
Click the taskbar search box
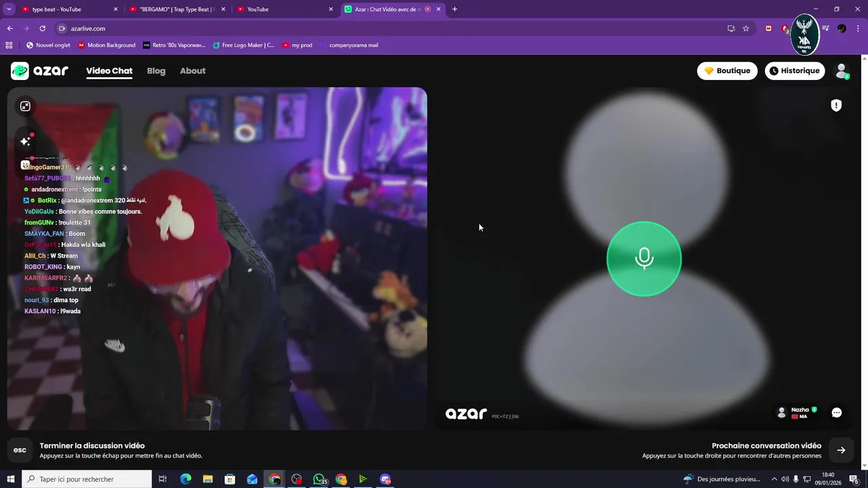coord(87,479)
